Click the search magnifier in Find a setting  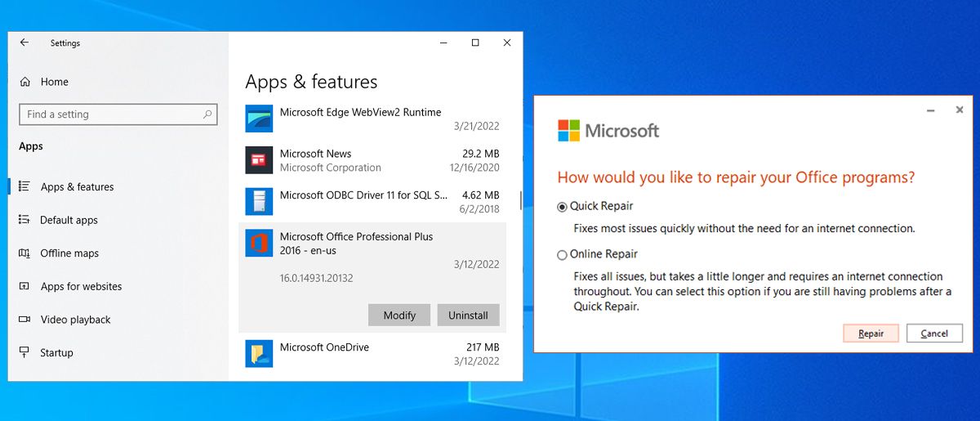(x=207, y=114)
